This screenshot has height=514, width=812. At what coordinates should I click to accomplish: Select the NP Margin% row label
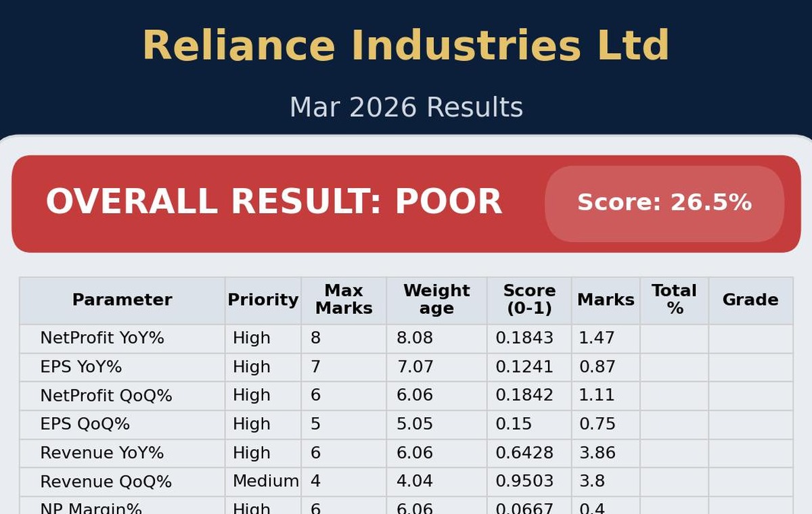point(91,509)
